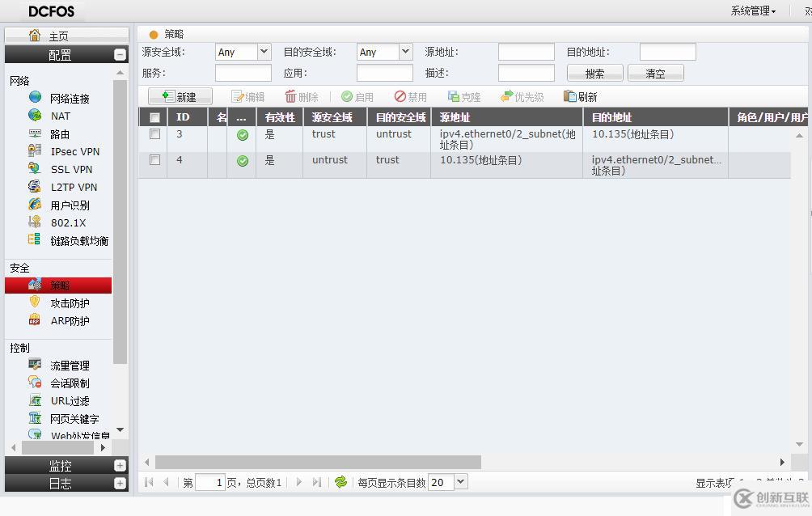Sort by the 目的地址 column header
This screenshot has height=516, width=812.
655,117
